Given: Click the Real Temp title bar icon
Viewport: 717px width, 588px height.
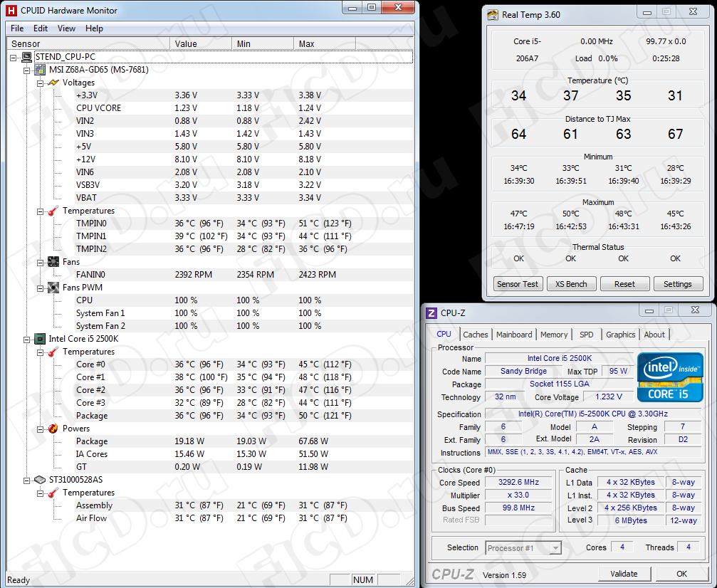Looking at the screenshot, I should [493, 15].
